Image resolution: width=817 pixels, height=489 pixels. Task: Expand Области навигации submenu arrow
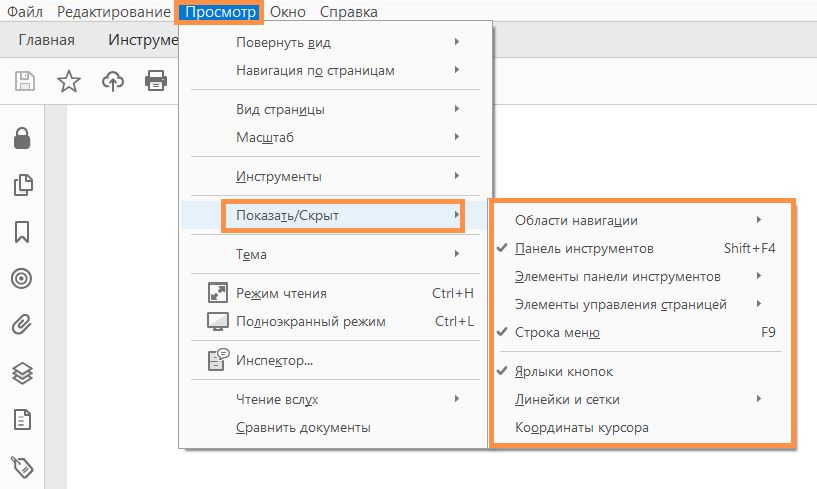pyautogui.click(x=759, y=220)
